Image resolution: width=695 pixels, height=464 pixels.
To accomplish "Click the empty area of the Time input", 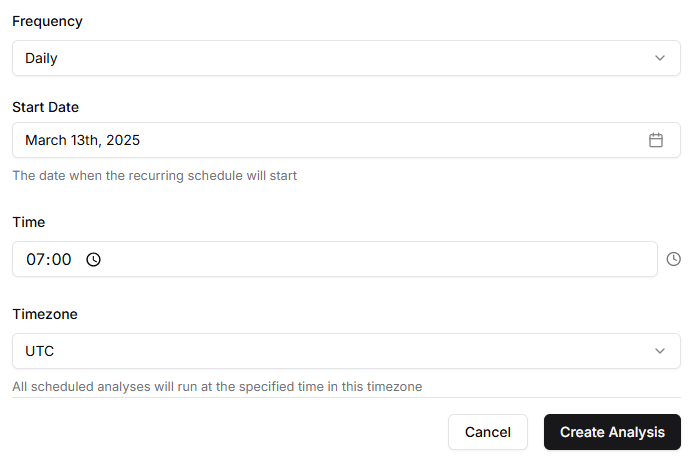I will pyautogui.click(x=380, y=259).
